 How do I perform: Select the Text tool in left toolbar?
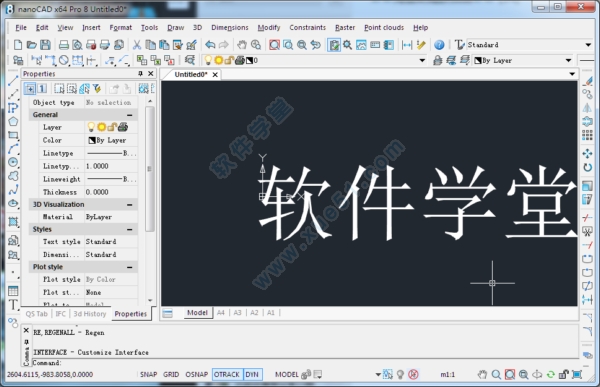coord(13,305)
